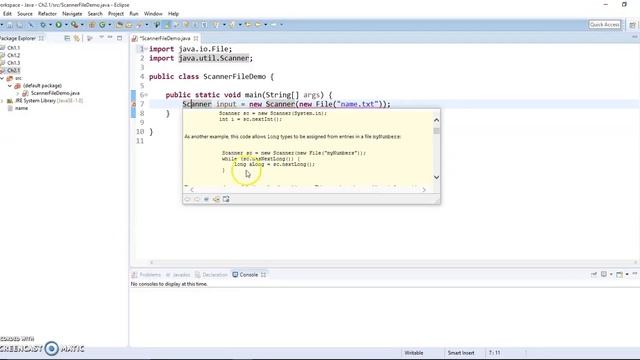Toggle the import fold marker on line 1
Viewport: 640px width, 360px height.
[x=146, y=49]
